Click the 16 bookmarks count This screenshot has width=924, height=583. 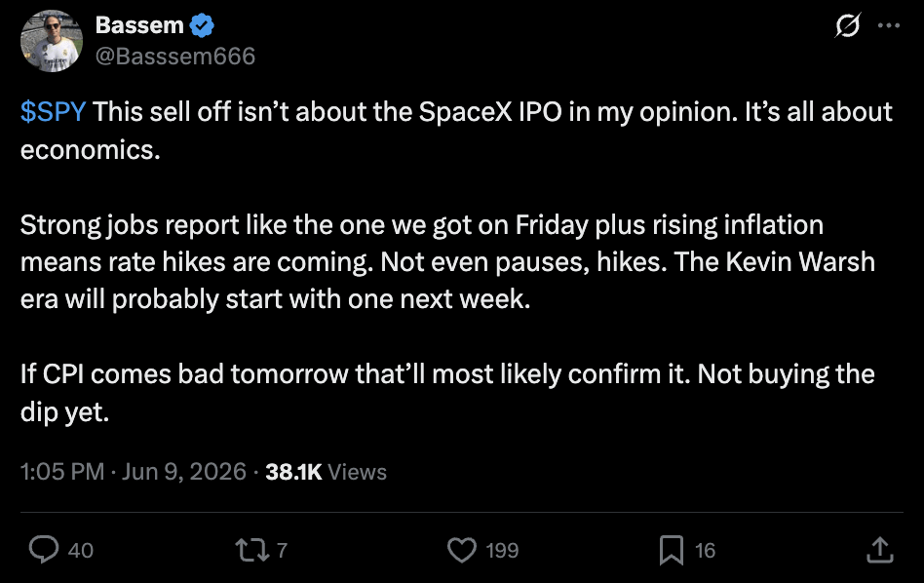coord(705,550)
